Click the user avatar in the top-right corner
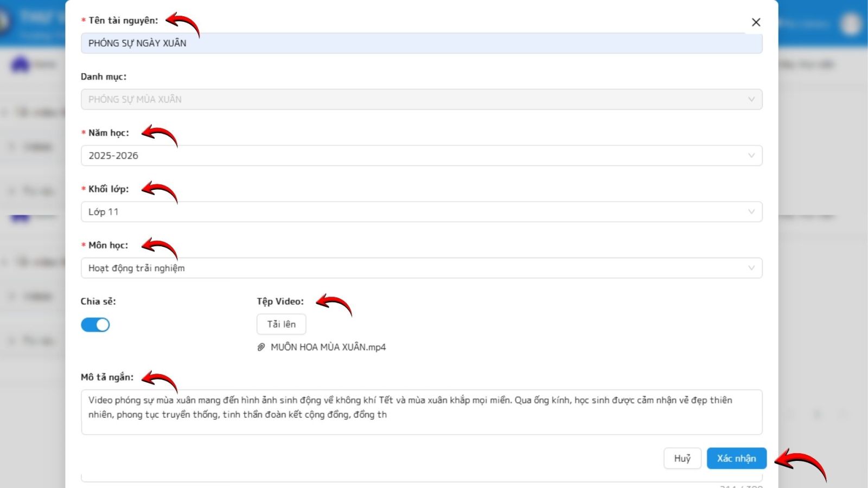868x488 pixels. [x=850, y=24]
